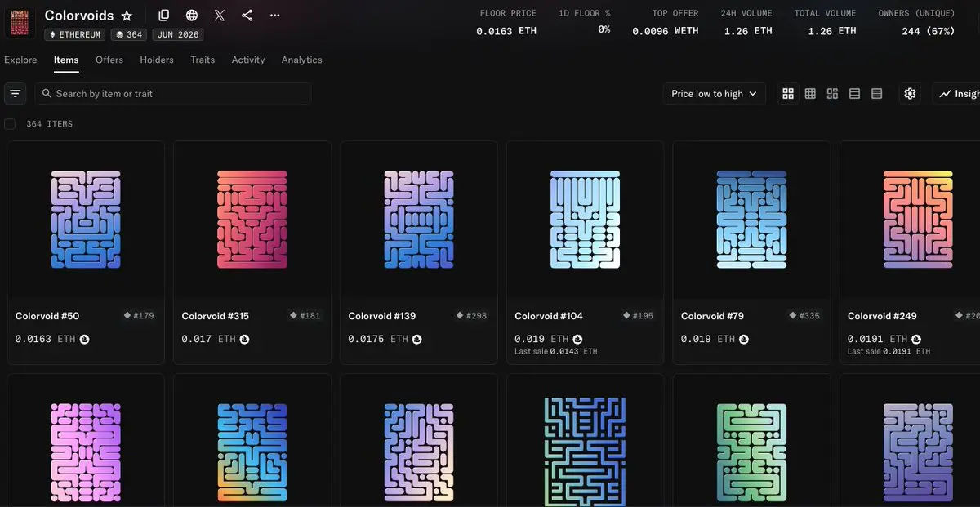The width and height of the screenshot is (980, 507).
Task: Click the Colorvoids collection avatar
Action: 20,23
